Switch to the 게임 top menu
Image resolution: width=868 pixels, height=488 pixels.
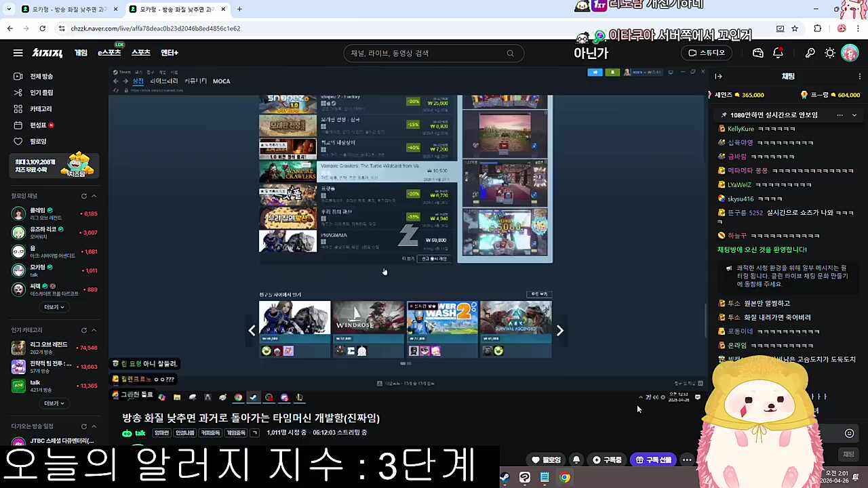click(x=81, y=53)
